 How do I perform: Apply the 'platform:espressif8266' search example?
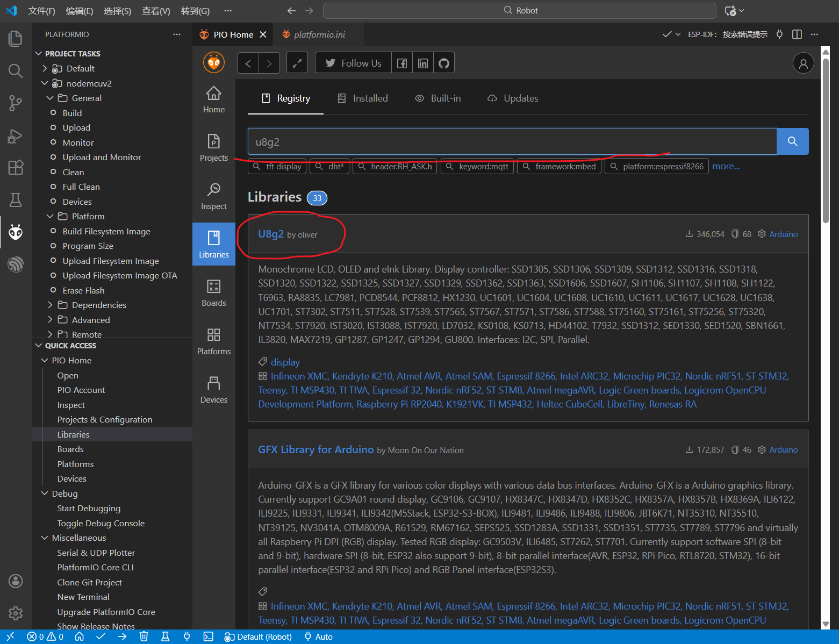657,167
